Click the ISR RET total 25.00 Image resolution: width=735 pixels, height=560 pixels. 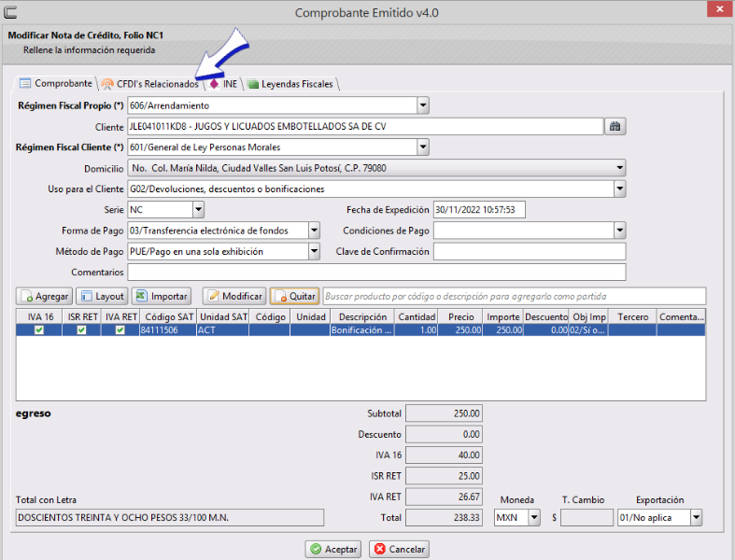pos(444,476)
